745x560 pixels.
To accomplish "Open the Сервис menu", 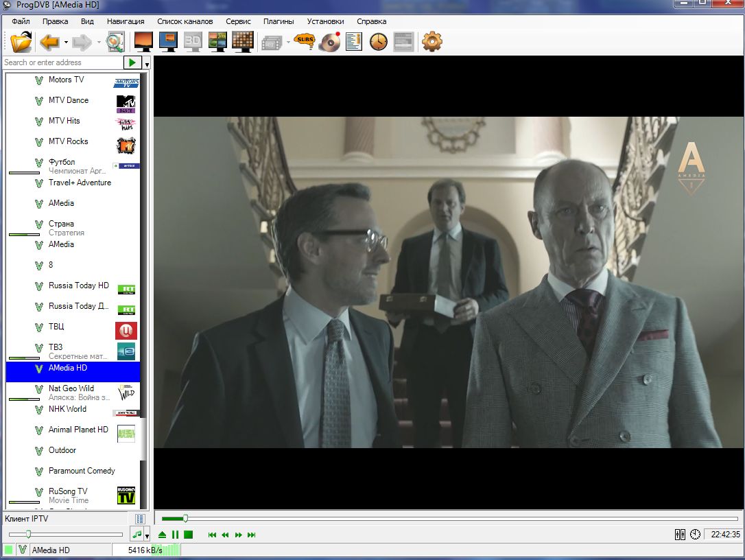I will [x=238, y=21].
